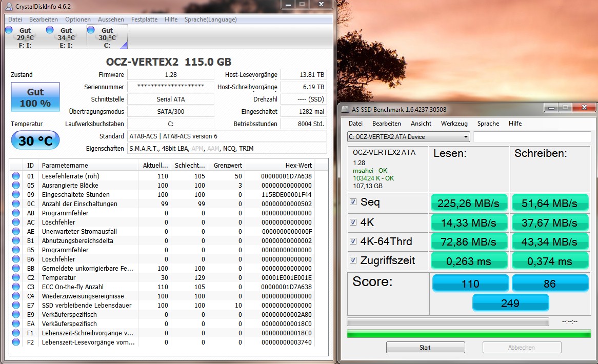Image resolution: width=598 pixels, height=364 pixels.
Task: Click the AS SSD Benchmark title bar icon
Action: pyautogui.click(x=344, y=109)
